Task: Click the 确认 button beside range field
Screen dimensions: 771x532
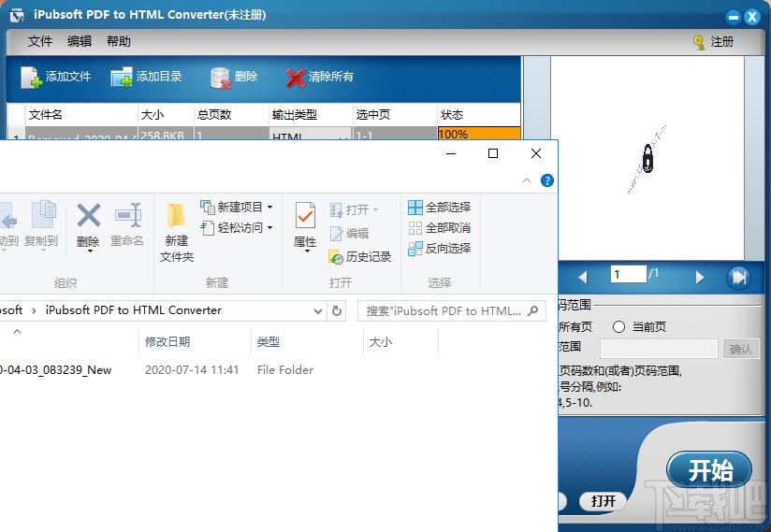Action: (740, 350)
